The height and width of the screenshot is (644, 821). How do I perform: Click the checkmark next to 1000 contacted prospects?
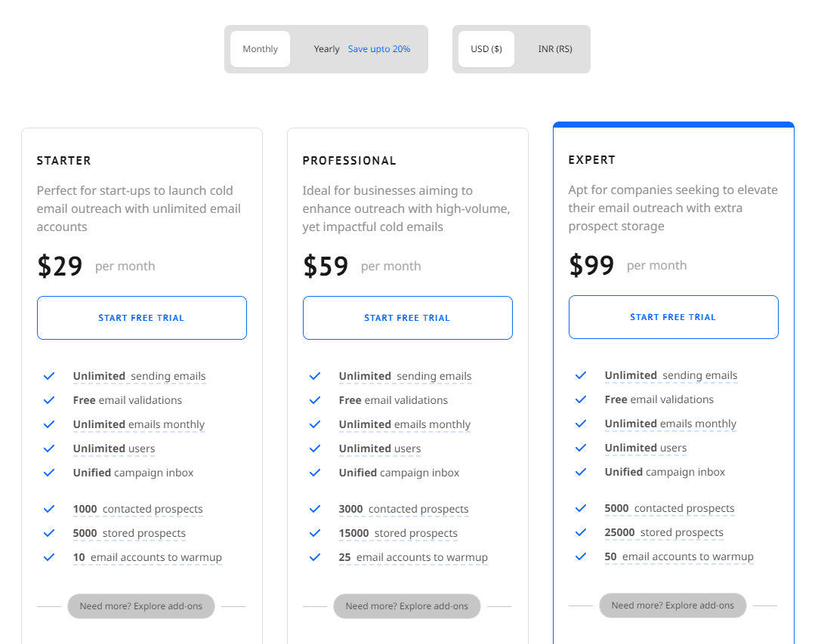click(48, 508)
